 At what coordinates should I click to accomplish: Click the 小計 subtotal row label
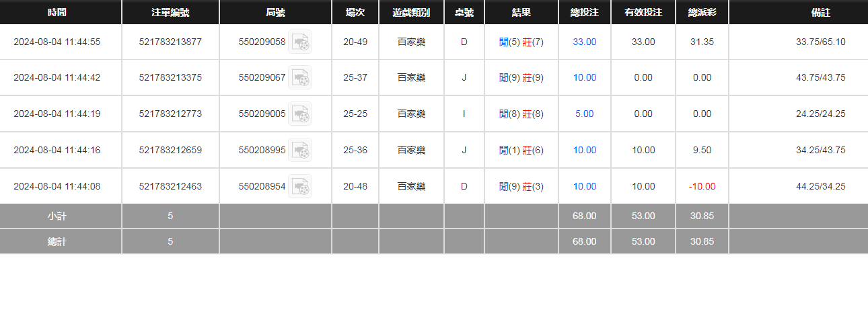click(x=57, y=216)
